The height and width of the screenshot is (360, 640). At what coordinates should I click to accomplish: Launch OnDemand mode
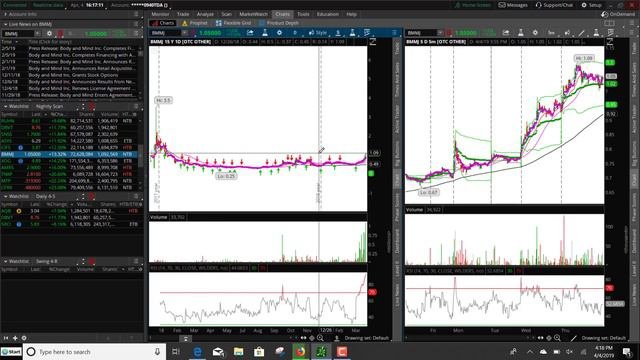coord(618,14)
